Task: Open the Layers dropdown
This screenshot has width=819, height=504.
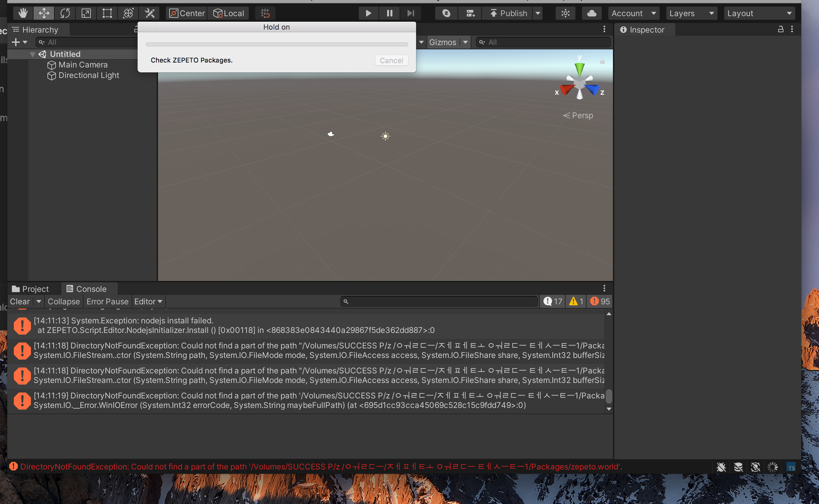Action: coord(691,13)
